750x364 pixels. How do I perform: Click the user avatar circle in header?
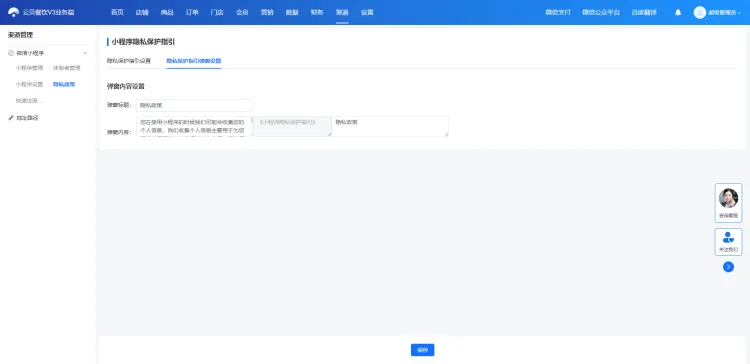click(700, 12)
